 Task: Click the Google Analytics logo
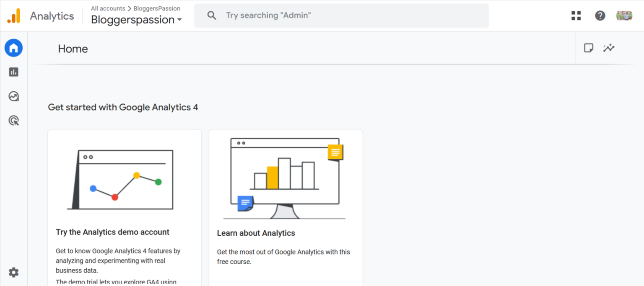(x=13, y=16)
